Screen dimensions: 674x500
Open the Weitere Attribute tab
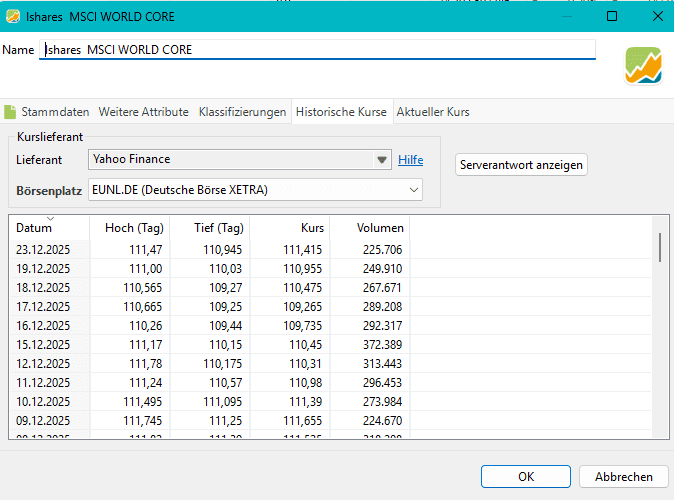click(144, 112)
